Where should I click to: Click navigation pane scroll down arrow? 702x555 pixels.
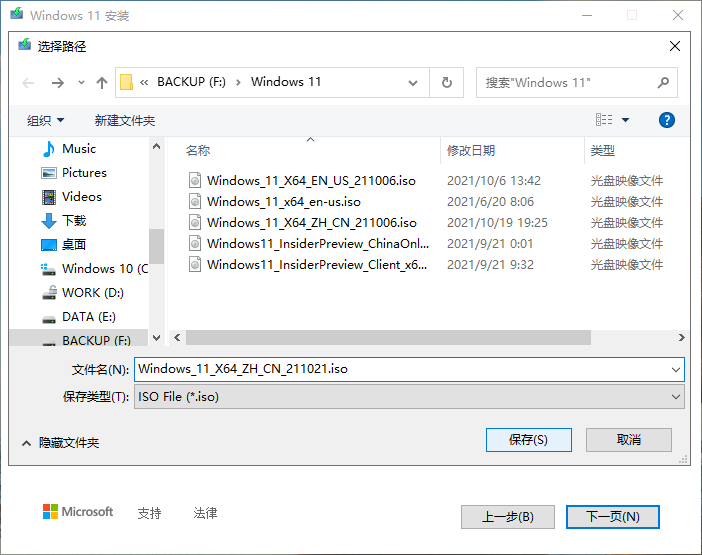click(x=156, y=338)
